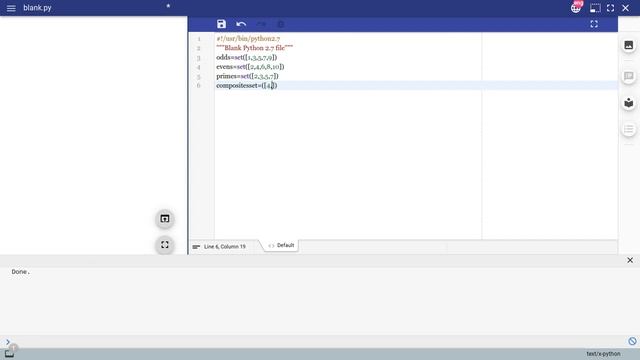Click the Line 6, Column 19 indicator
Viewport: 640px width, 360px height.
pyautogui.click(x=224, y=247)
